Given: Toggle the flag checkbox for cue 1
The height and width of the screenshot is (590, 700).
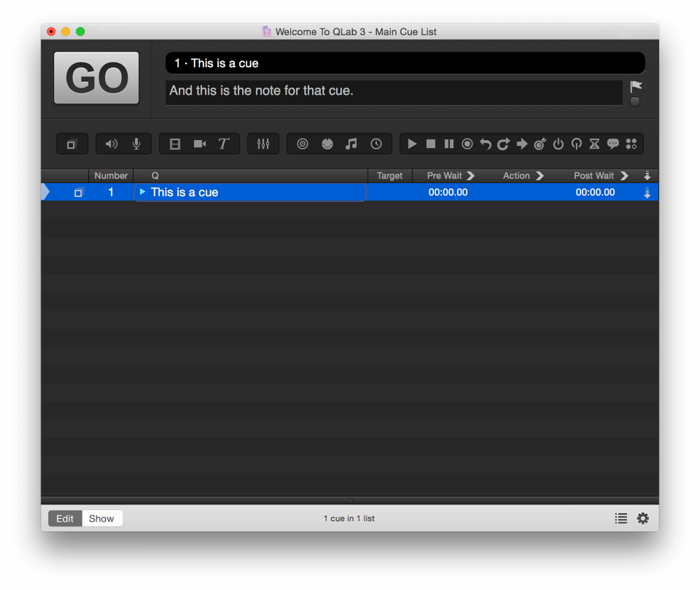Looking at the screenshot, I should click(x=635, y=102).
